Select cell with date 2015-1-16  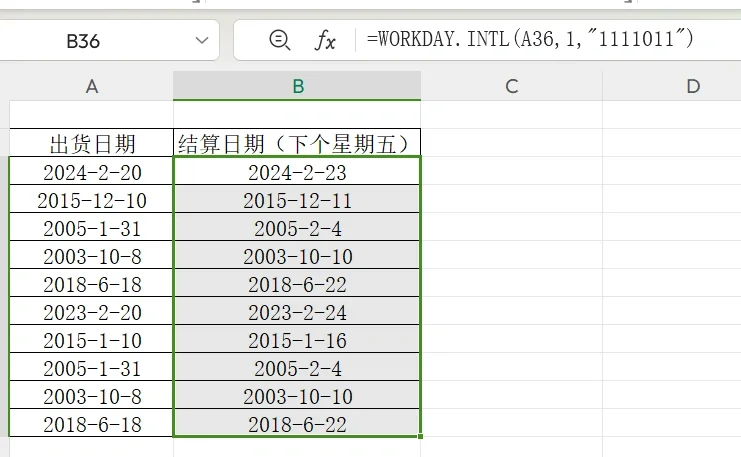pos(297,339)
